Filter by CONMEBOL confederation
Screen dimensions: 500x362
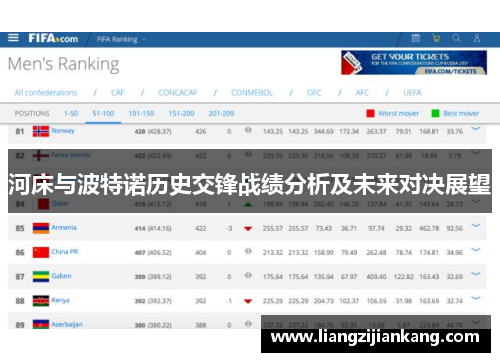[x=252, y=93]
